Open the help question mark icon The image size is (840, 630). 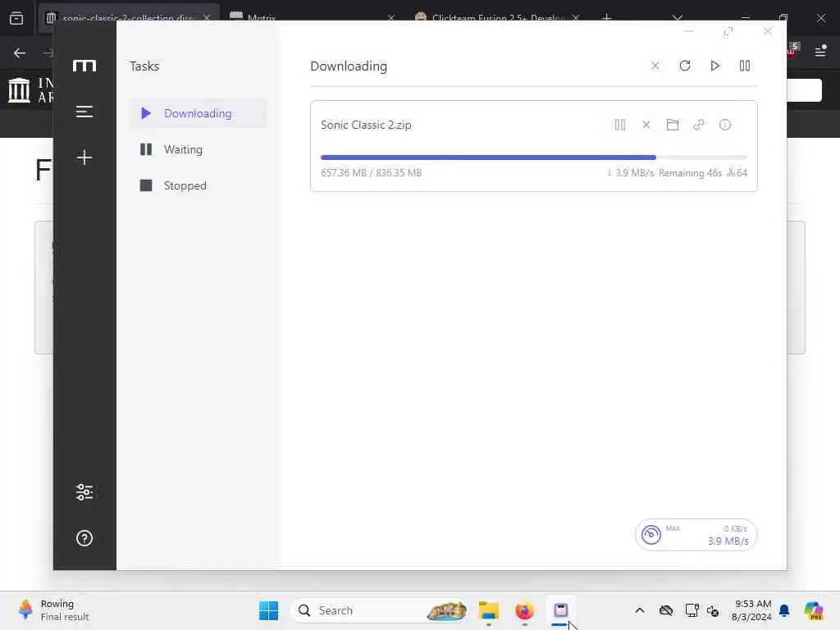84,538
